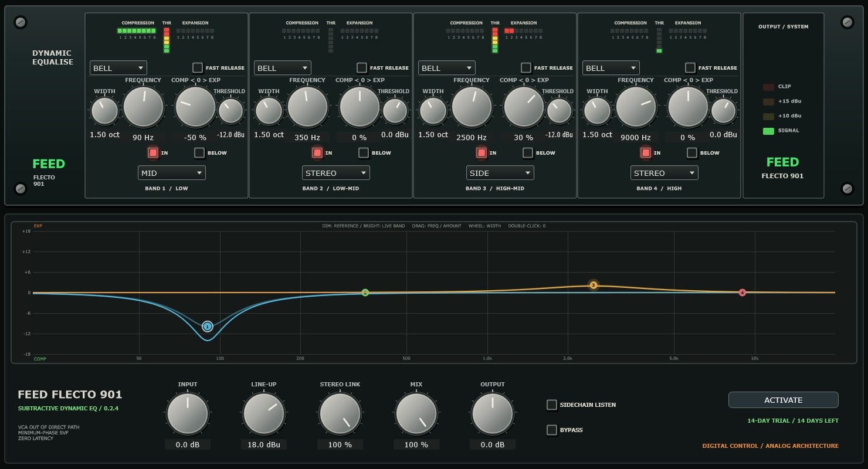Screen dimensions: 868x469
Task: Click the Input gain knob
Action: tap(188, 413)
